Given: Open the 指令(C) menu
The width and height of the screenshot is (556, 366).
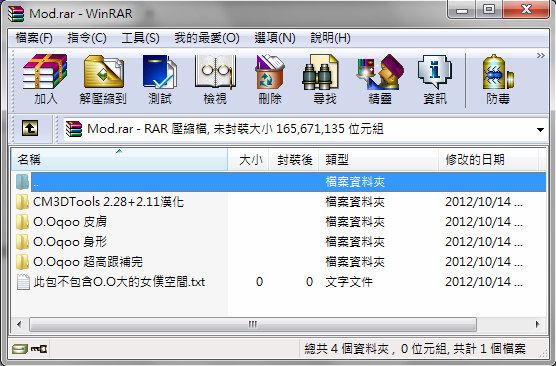Looking at the screenshot, I should [x=87, y=38].
